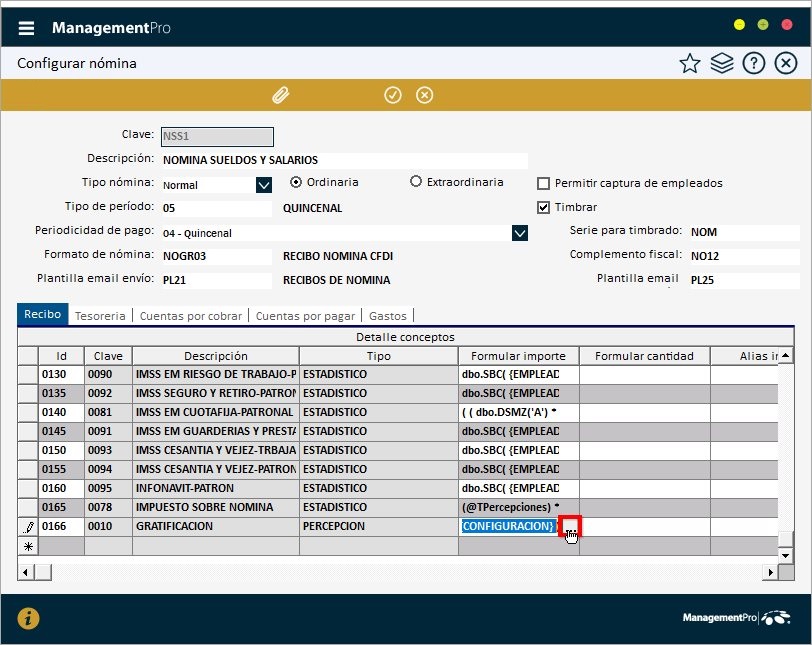The width and height of the screenshot is (812, 645).
Task: Open the Cuentas por cobrar tab
Action: [191, 316]
